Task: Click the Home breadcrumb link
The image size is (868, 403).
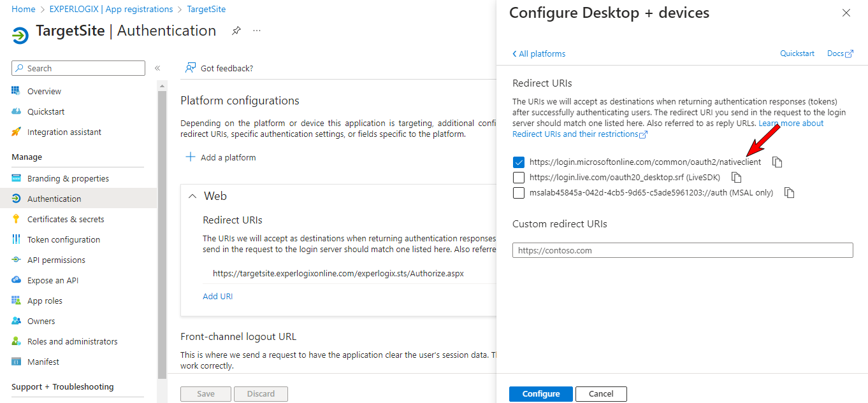Action: pyautogui.click(x=24, y=9)
